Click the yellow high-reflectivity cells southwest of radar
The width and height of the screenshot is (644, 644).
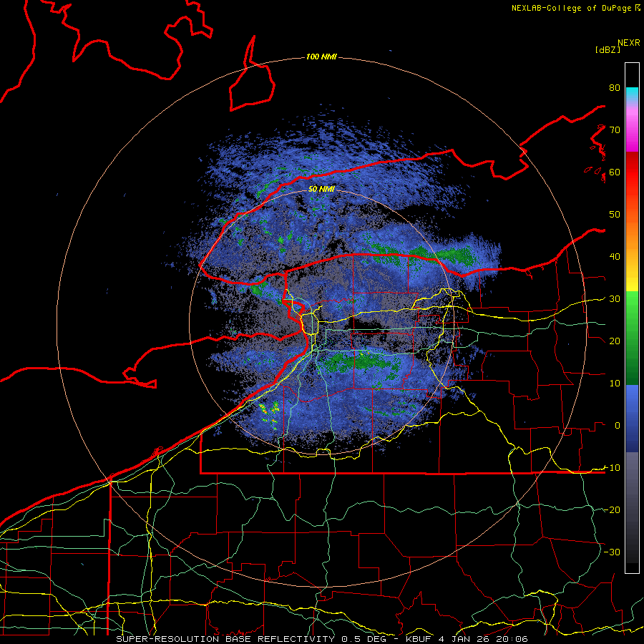(270, 415)
